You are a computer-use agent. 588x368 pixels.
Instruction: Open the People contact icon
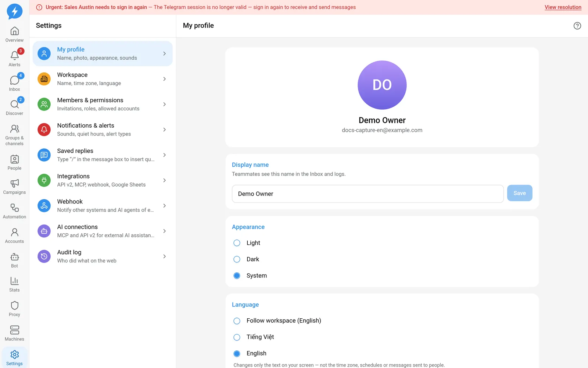coord(14,159)
